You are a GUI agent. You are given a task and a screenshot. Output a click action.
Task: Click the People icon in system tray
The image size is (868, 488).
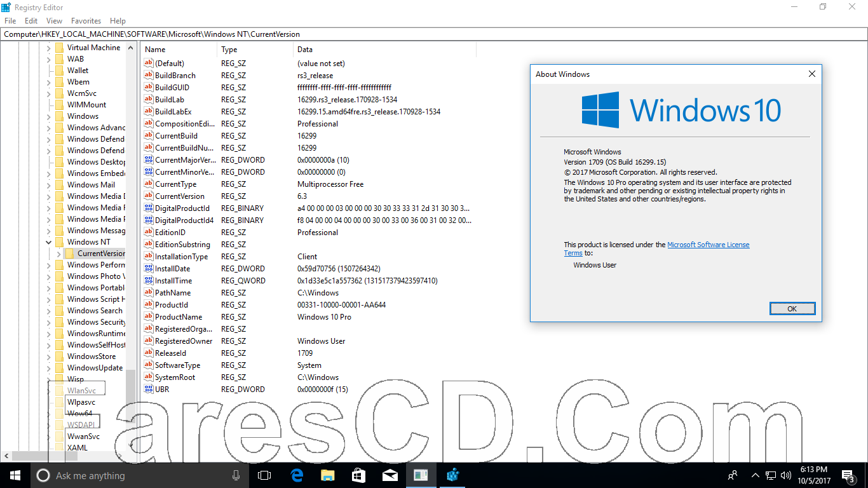[733, 475]
